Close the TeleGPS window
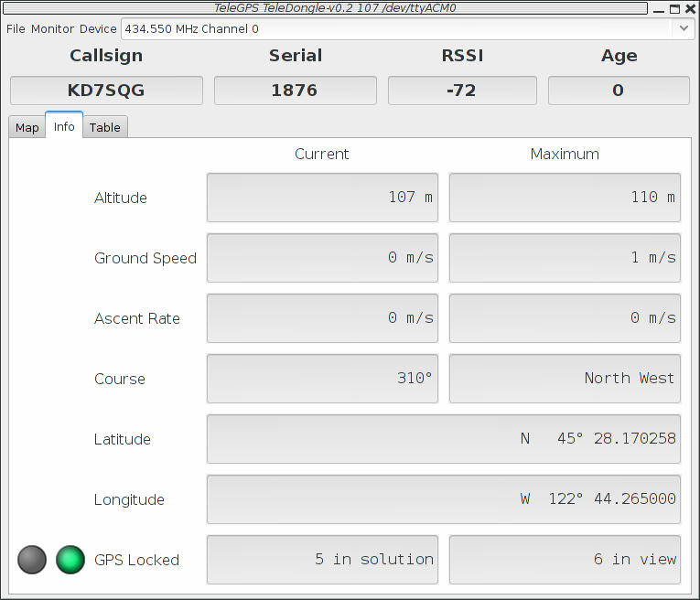Viewport: 700px width, 600px height. click(x=690, y=8)
